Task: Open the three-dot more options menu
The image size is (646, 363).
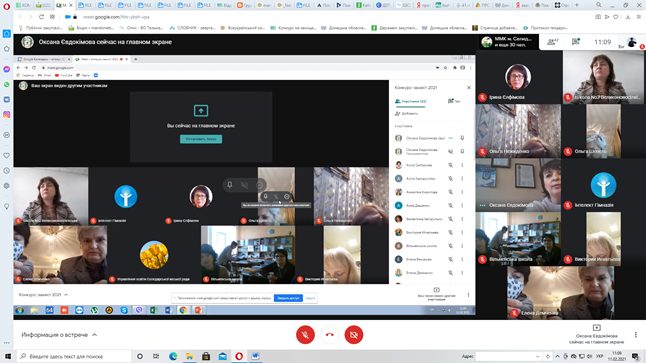Action: click(636, 335)
